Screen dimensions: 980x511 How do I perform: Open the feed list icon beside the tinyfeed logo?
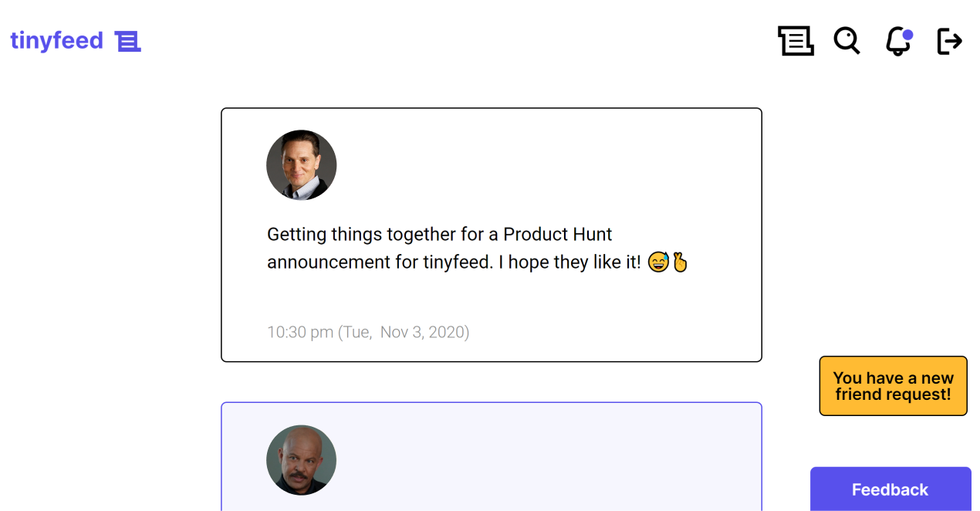128,40
